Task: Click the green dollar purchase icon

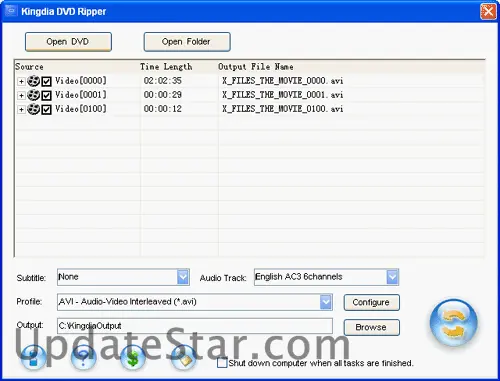Action: 133,358
